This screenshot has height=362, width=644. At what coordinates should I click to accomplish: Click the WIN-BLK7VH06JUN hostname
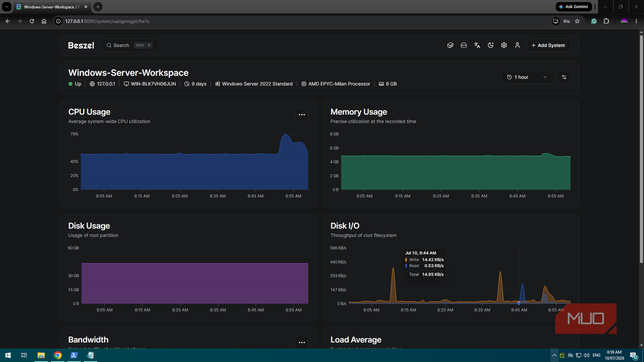click(x=153, y=84)
